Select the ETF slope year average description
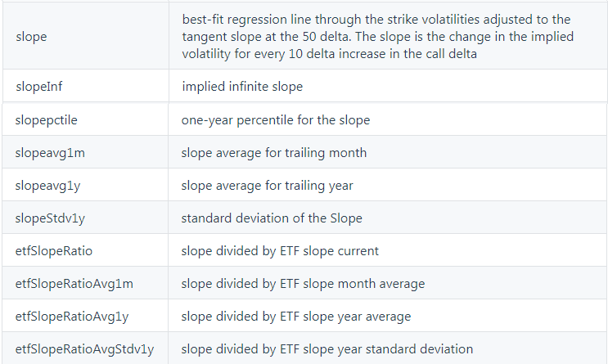608x364 pixels. pos(296,317)
